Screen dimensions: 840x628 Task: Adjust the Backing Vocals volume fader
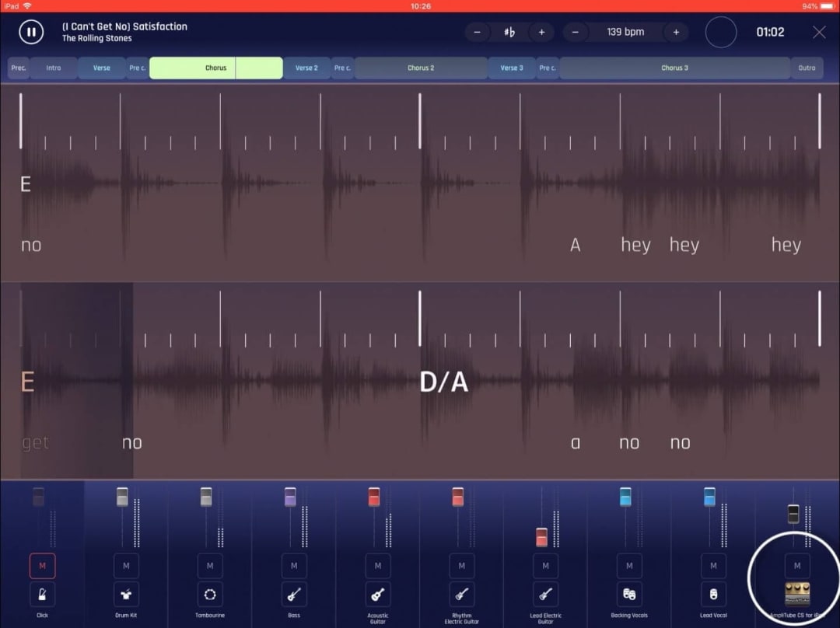pos(625,497)
